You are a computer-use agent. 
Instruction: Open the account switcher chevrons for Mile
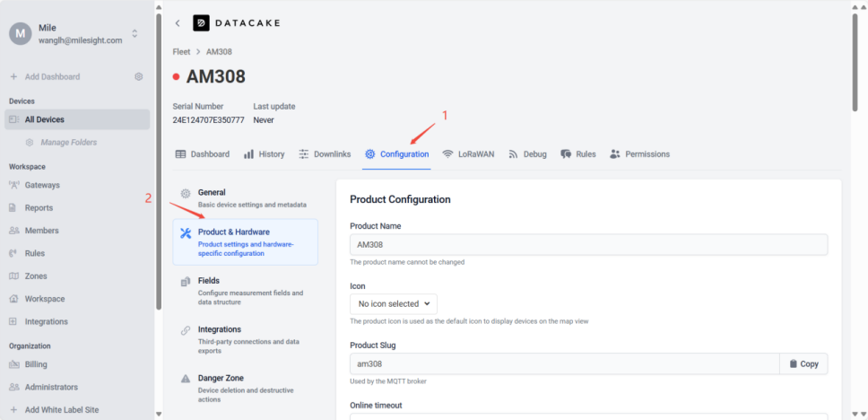135,33
